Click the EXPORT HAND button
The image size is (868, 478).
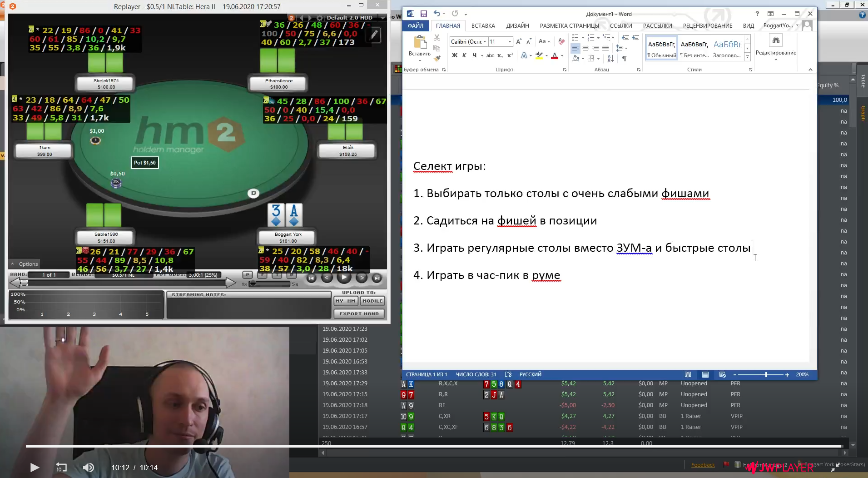point(359,314)
